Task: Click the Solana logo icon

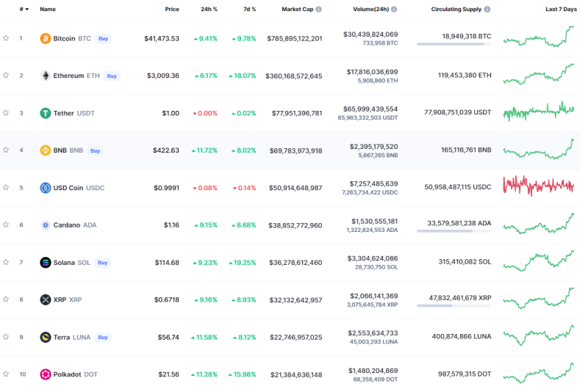Action: tap(46, 262)
